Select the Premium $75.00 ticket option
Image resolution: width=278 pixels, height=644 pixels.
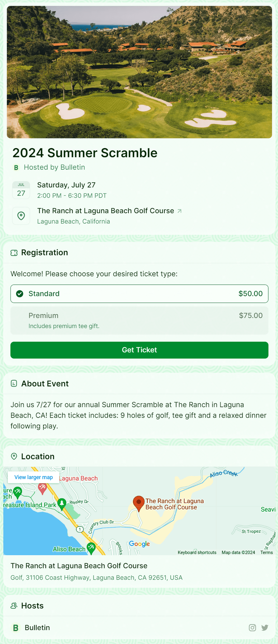139,320
